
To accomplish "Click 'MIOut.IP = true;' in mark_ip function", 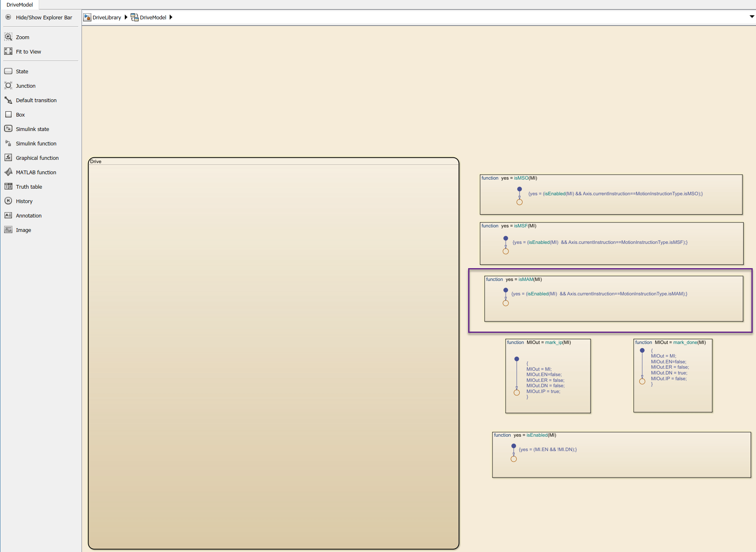I will click(x=543, y=391).
